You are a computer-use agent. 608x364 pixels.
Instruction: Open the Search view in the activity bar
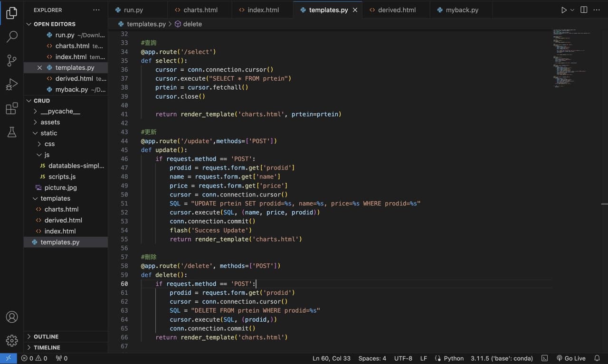click(x=11, y=37)
